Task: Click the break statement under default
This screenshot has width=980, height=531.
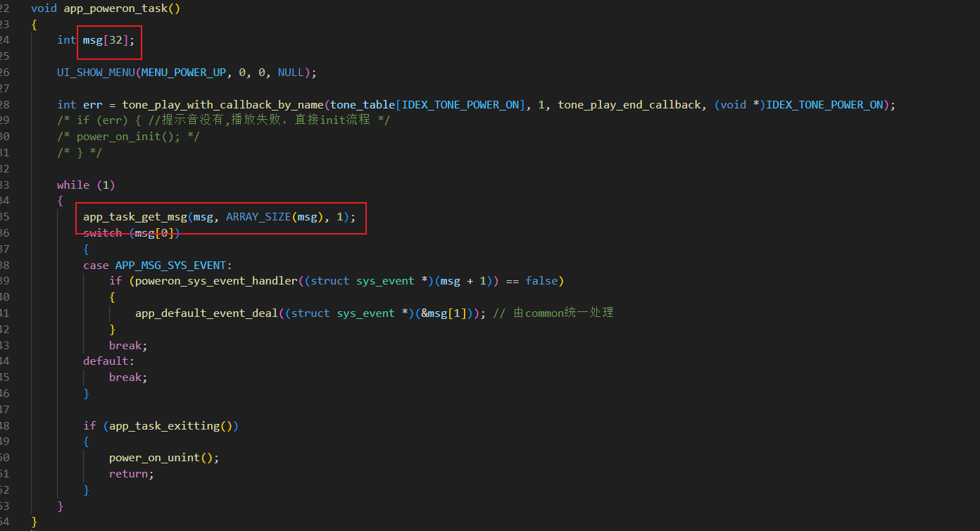Action: tap(128, 377)
